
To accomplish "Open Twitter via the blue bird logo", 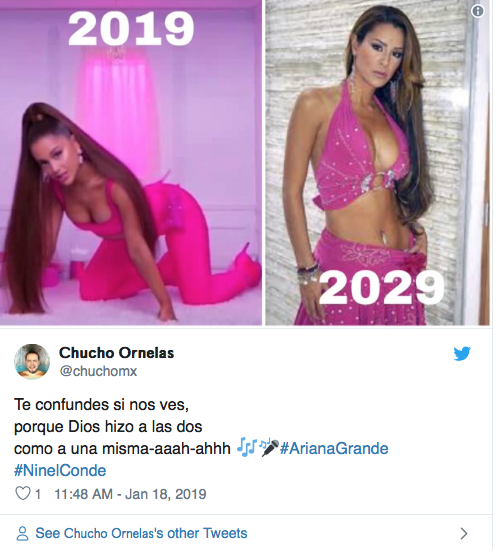I will pos(462,354).
